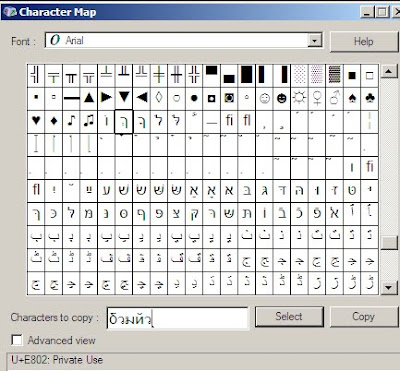Viewport: 400px width, 371px height.
Task: Toggle the Advanced view checkbox
Action: 17,340
